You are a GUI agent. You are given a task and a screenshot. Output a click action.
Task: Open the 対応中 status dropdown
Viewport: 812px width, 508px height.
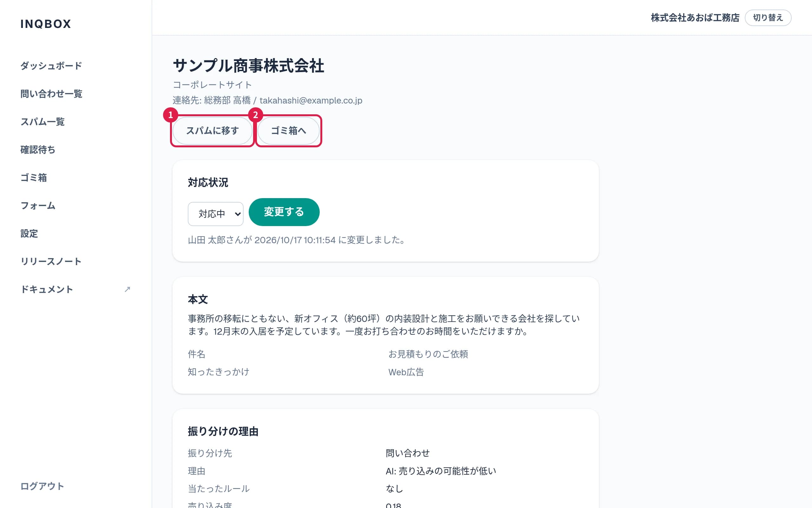(215, 214)
